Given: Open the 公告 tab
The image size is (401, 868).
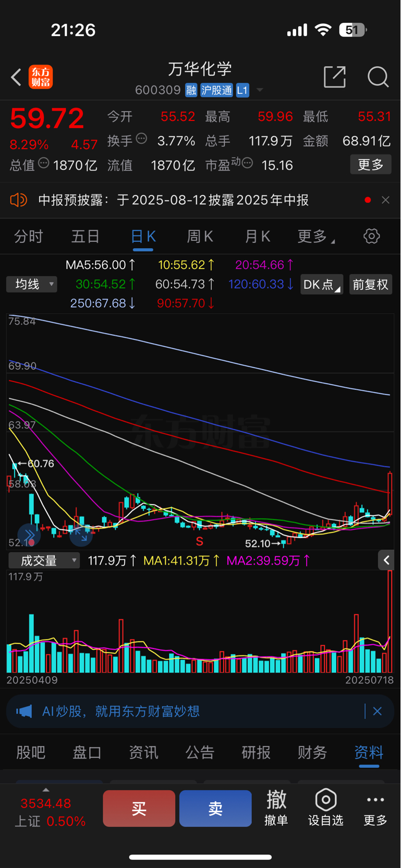Looking at the screenshot, I should click(200, 752).
